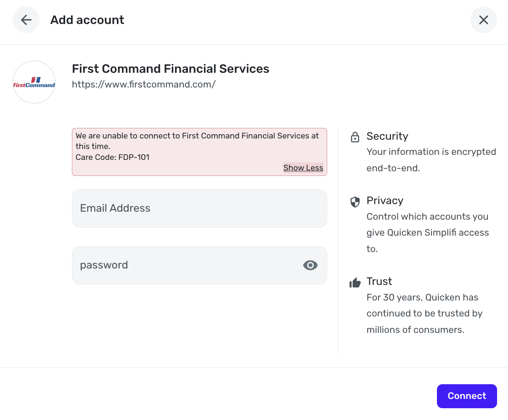Click into the password field
The image size is (508, 420).
point(185,265)
